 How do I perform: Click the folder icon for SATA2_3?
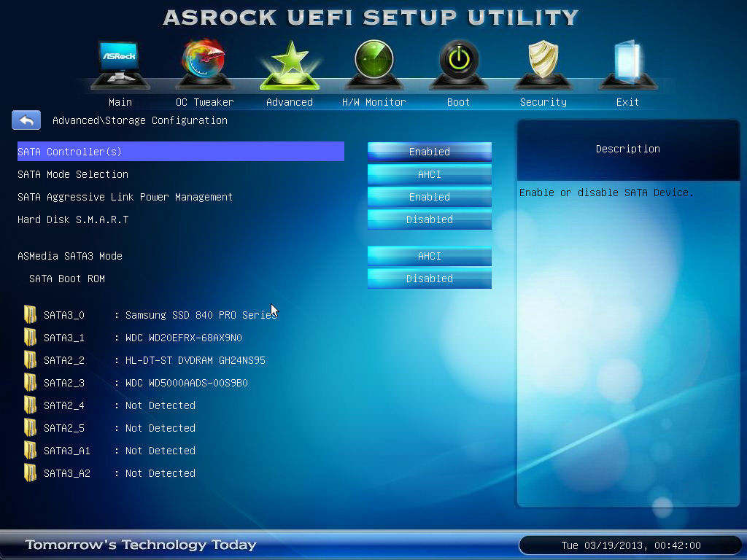coord(30,382)
